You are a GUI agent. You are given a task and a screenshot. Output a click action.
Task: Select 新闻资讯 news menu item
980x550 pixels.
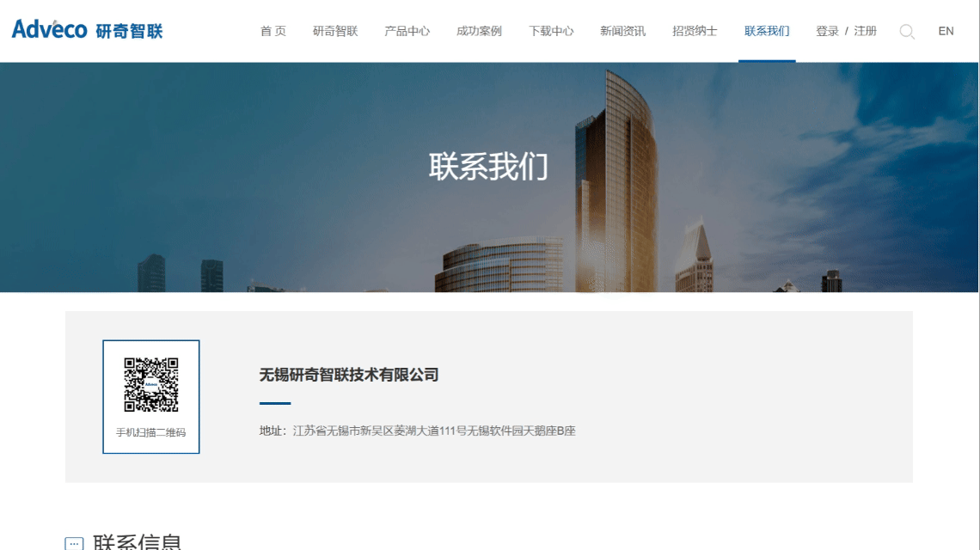point(622,31)
